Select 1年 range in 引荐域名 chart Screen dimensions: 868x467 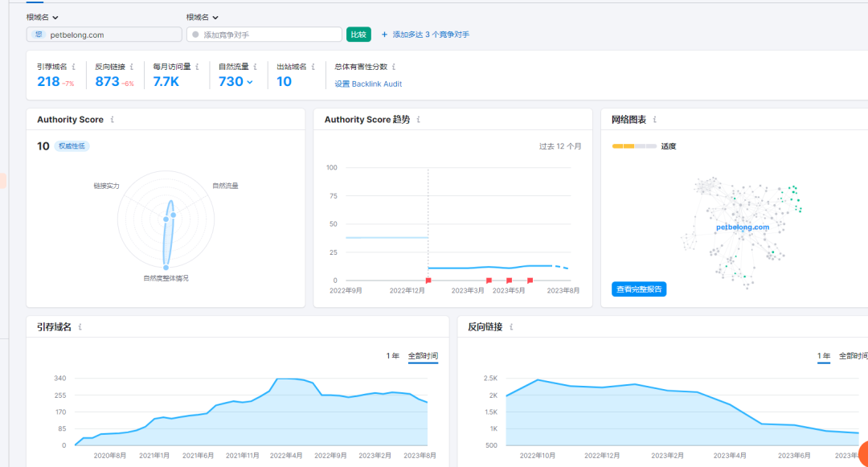point(392,356)
